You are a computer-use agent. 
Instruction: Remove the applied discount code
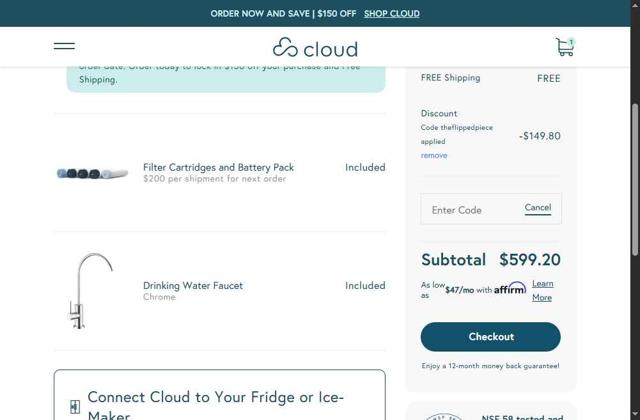pyautogui.click(x=434, y=156)
